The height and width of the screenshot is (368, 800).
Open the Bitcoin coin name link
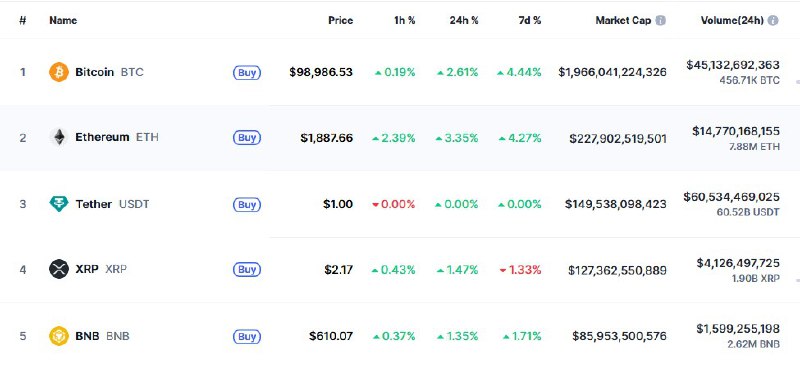[94, 72]
